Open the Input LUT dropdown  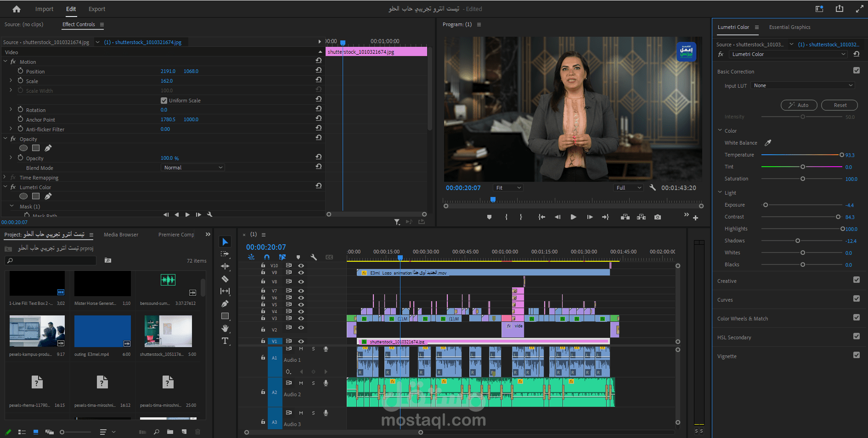pos(802,85)
